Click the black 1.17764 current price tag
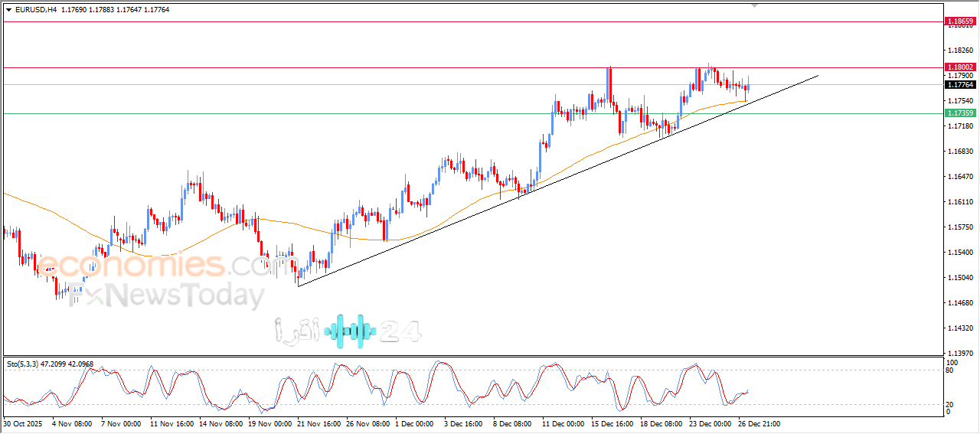Image resolution: width=980 pixels, height=434 pixels. pos(959,85)
